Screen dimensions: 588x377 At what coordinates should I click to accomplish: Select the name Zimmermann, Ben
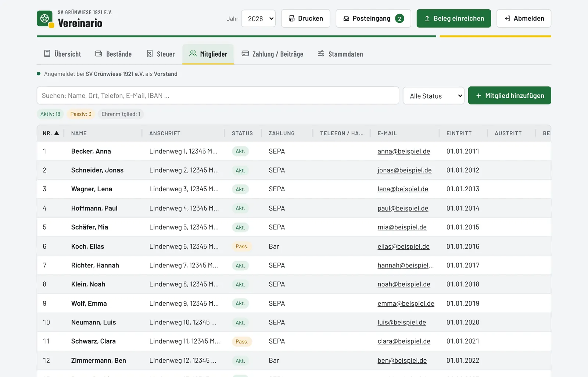click(98, 360)
